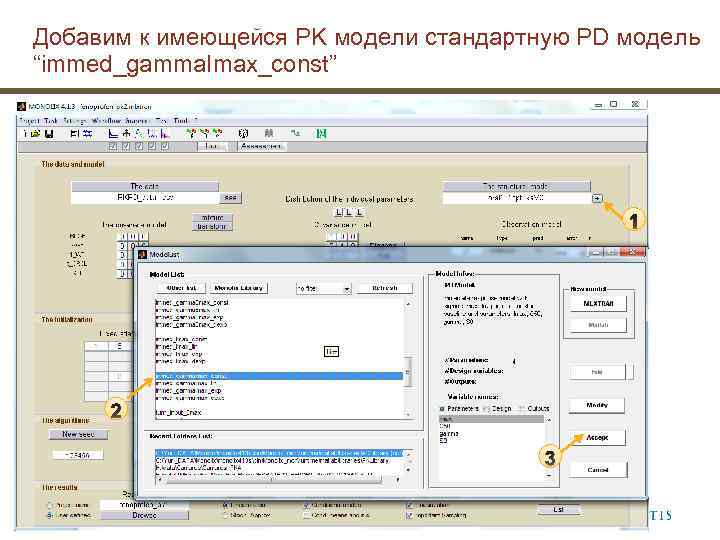Image resolution: width=720 pixels, height=540 pixels.
Task: Open the Workflow menu
Action: pos(107,120)
